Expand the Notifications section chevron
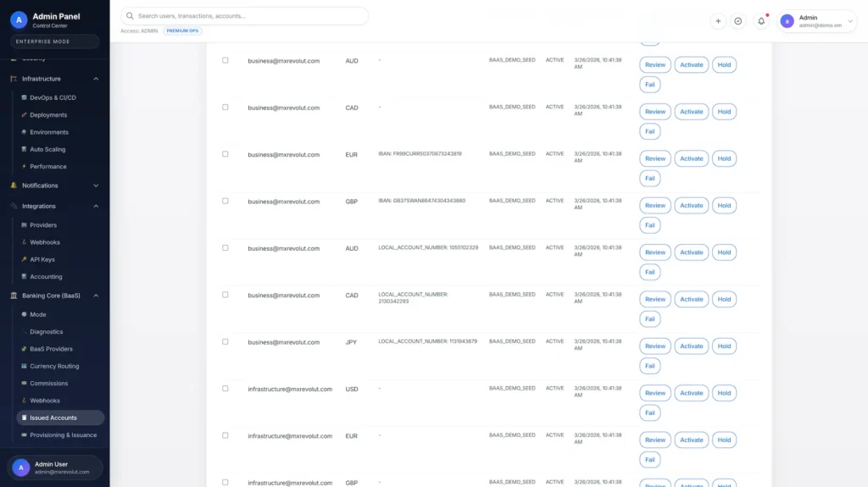The width and height of the screenshot is (868, 487). coord(96,185)
